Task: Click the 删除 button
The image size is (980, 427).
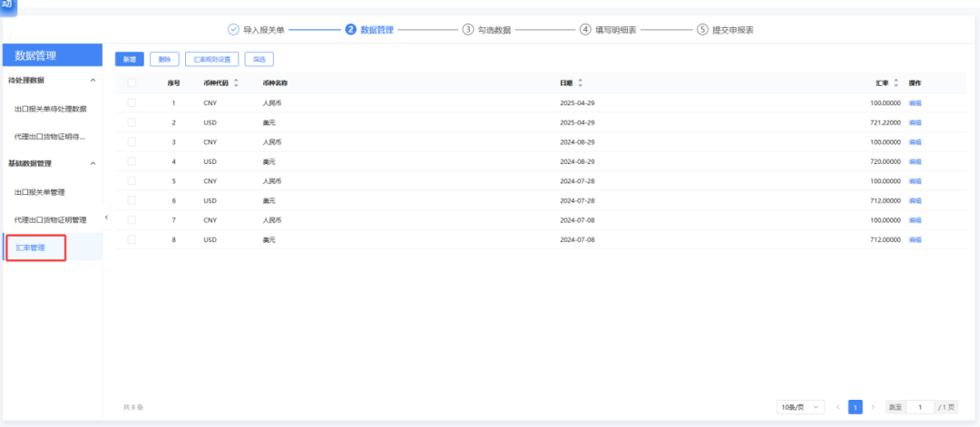Action: tap(165, 59)
